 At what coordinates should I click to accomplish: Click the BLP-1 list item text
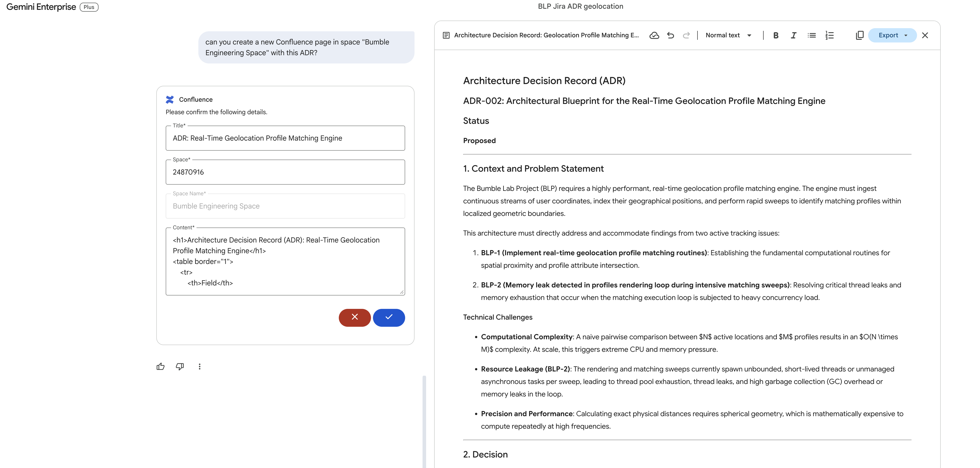(685, 259)
